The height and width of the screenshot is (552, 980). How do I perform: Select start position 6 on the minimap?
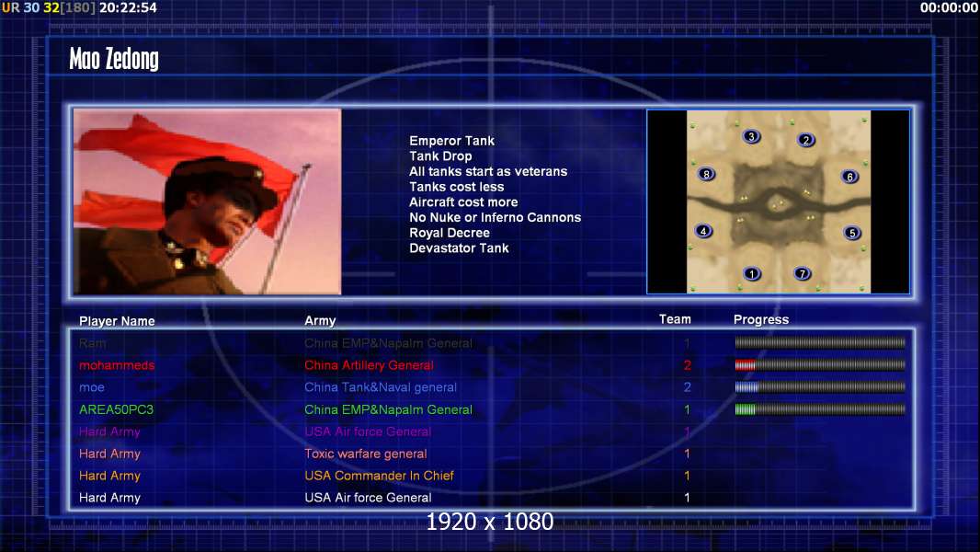click(x=850, y=177)
